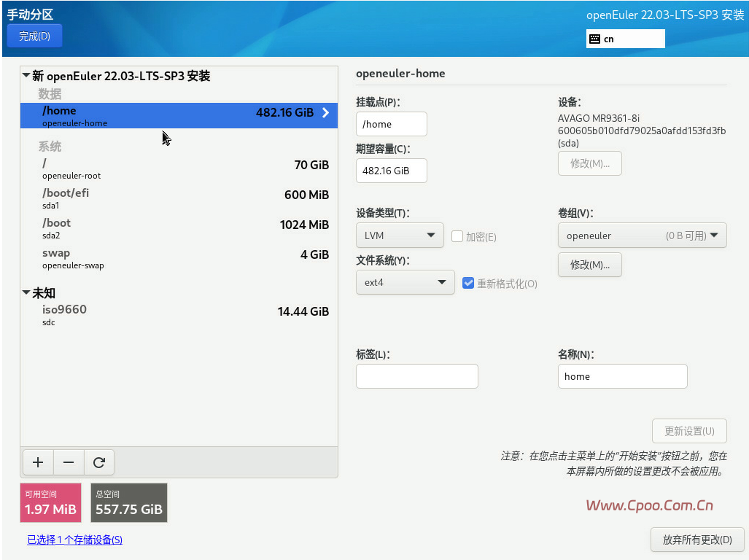Screen dimensions: 749x560
Task: Select the /boot sda2 1024 MiB partition
Action: 179,228
